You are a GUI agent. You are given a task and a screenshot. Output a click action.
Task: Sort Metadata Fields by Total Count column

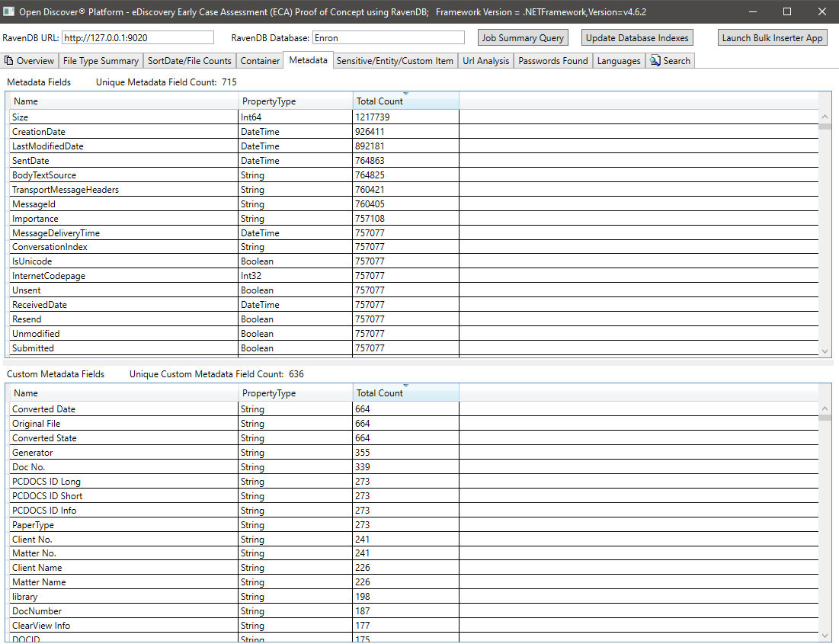(405, 101)
